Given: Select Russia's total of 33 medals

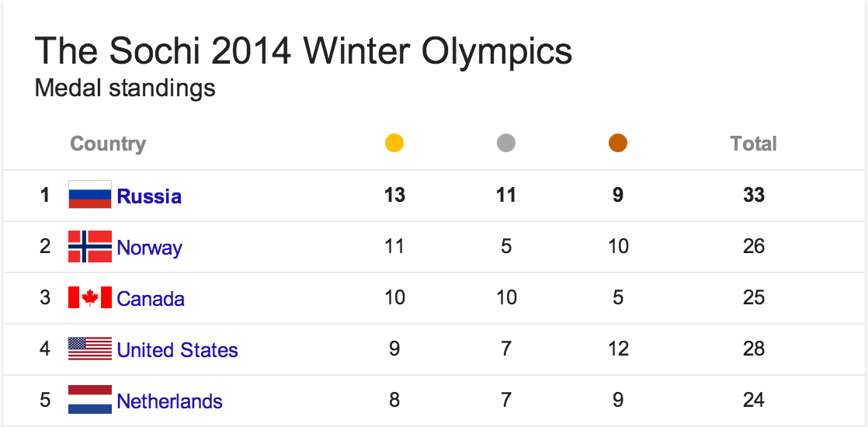Looking at the screenshot, I should point(754,195).
